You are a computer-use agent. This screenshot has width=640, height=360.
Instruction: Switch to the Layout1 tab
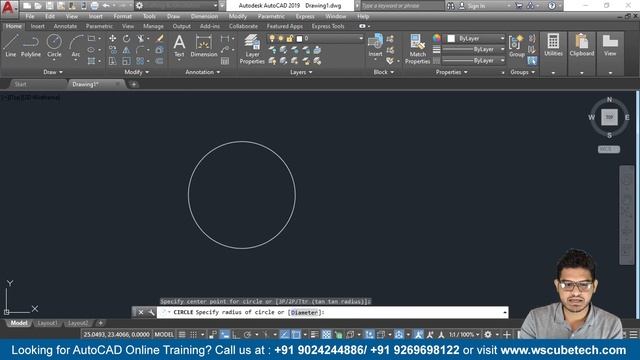tap(47, 323)
